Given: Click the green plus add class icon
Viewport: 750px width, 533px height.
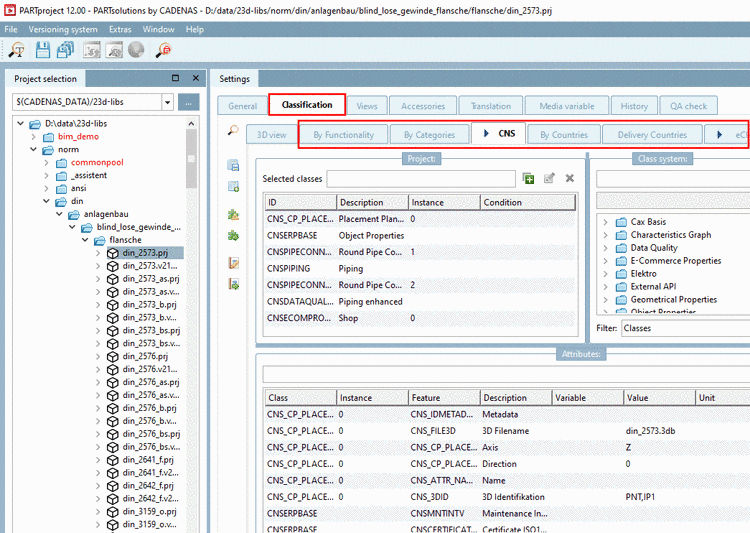Looking at the screenshot, I should click(x=528, y=178).
